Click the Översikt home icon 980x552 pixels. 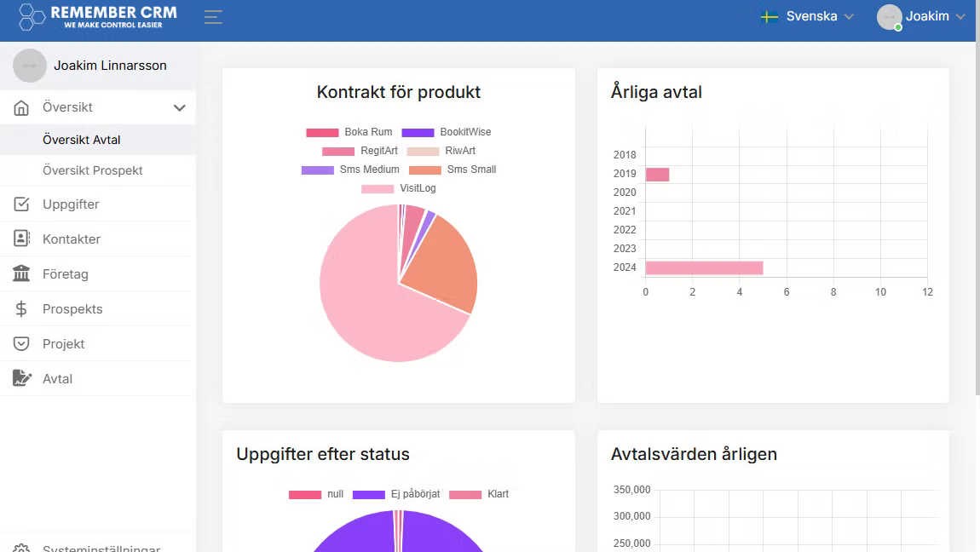tap(21, 107)
